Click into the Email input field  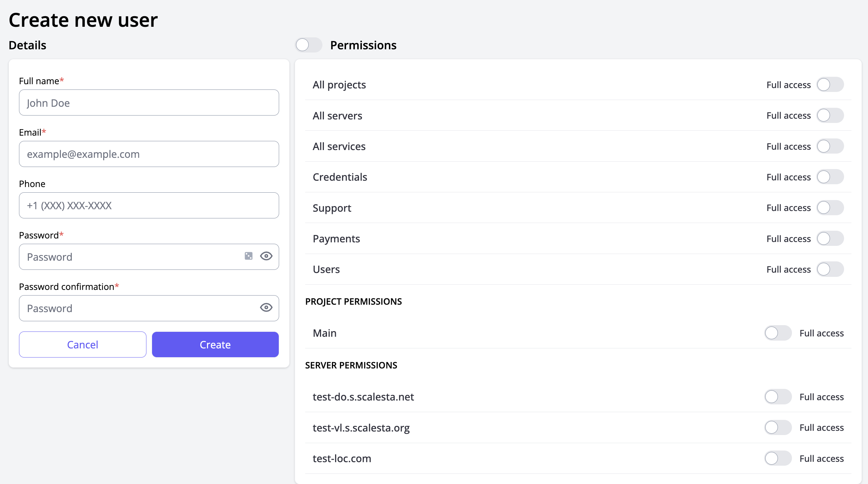149,154
